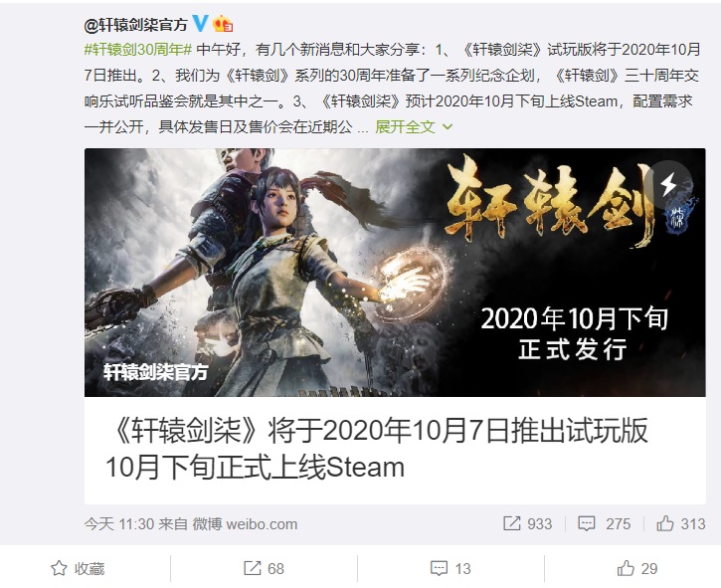Click the gold crown membership badge
This screenshot has width=721, height=588.
coord(223,24)
